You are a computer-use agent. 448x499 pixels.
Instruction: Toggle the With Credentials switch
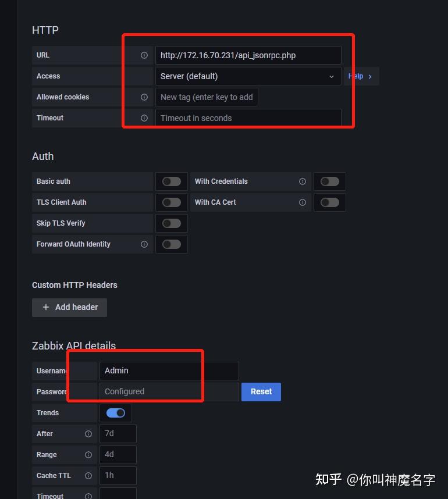(x=330, y=181)
